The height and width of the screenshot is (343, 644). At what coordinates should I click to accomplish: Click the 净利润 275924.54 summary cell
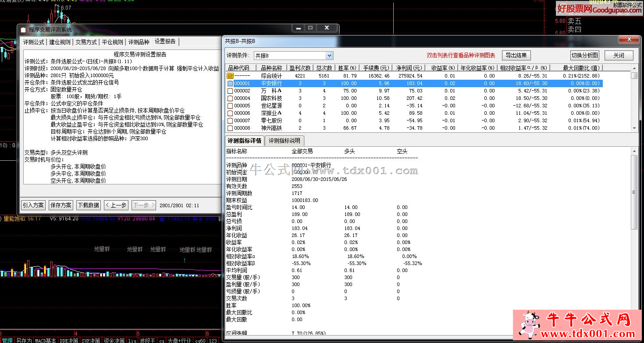coord(409,76)
